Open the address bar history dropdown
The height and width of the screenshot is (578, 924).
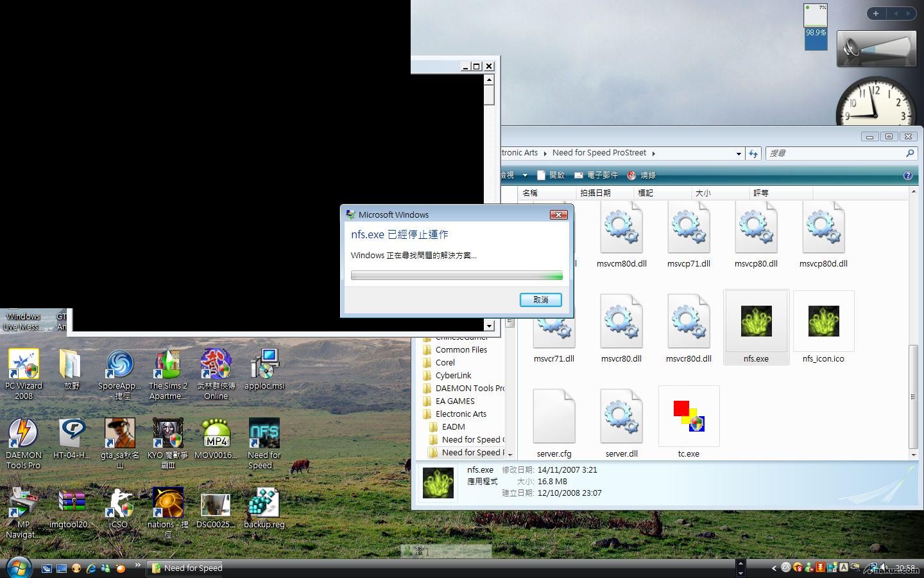coord(739,153)
